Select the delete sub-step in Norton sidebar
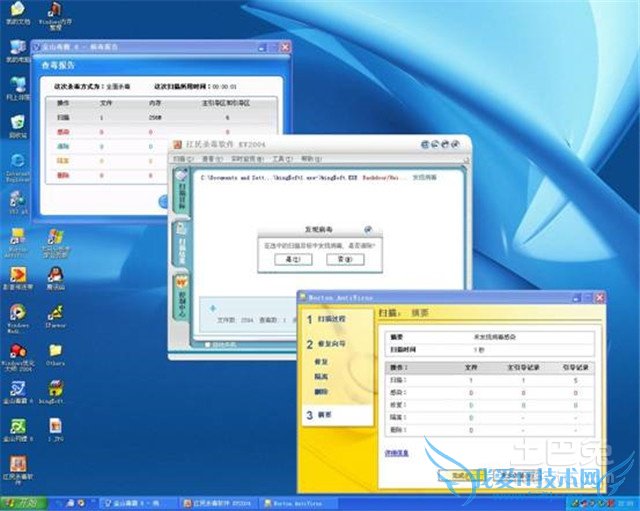This screenshot has height=511, width=640. click(x=321, y=392)
